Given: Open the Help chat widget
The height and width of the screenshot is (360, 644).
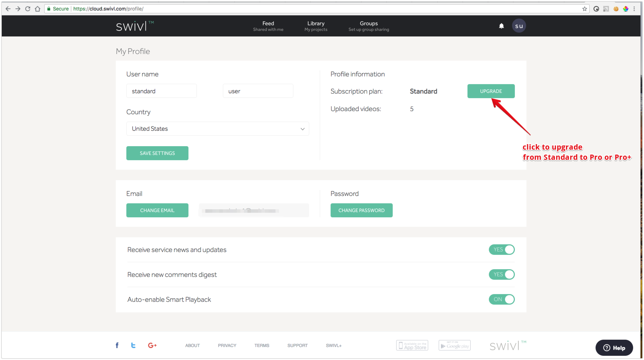Looking at the screenshot, I should click(614, 348).
